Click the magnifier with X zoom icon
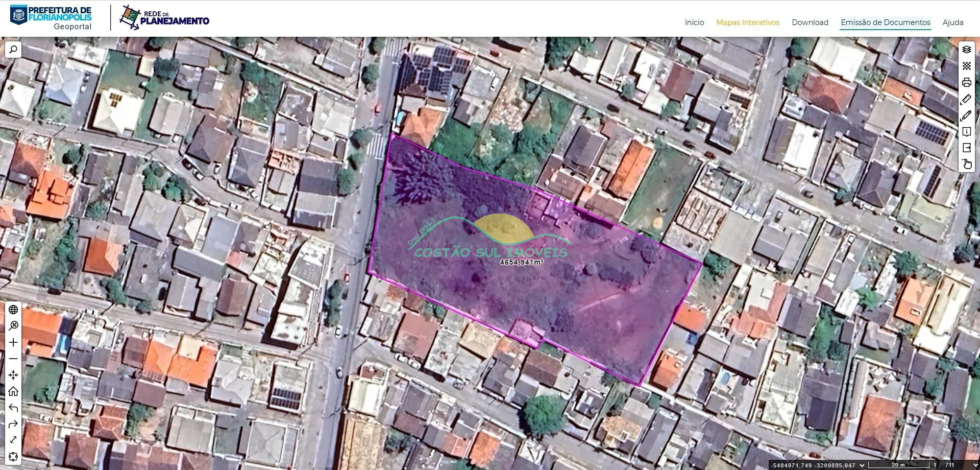Image resolution: width=980 pixels, height=470 pixels. 13,326
